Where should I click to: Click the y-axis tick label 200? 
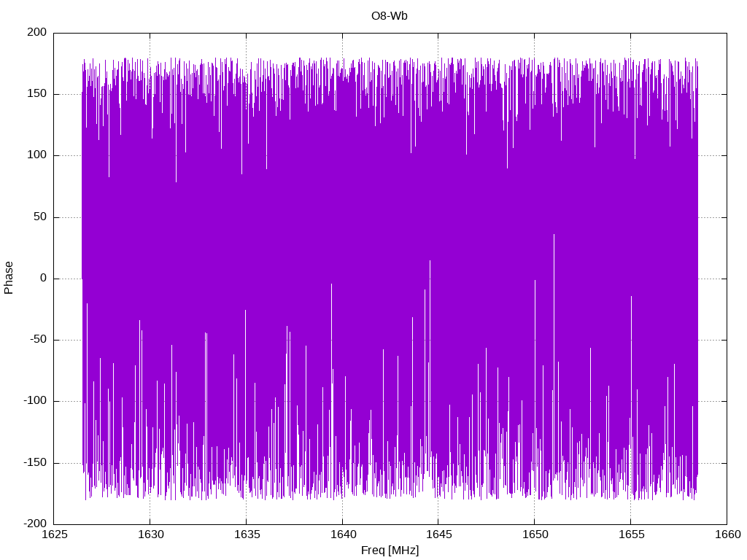[x=37, y=32]
